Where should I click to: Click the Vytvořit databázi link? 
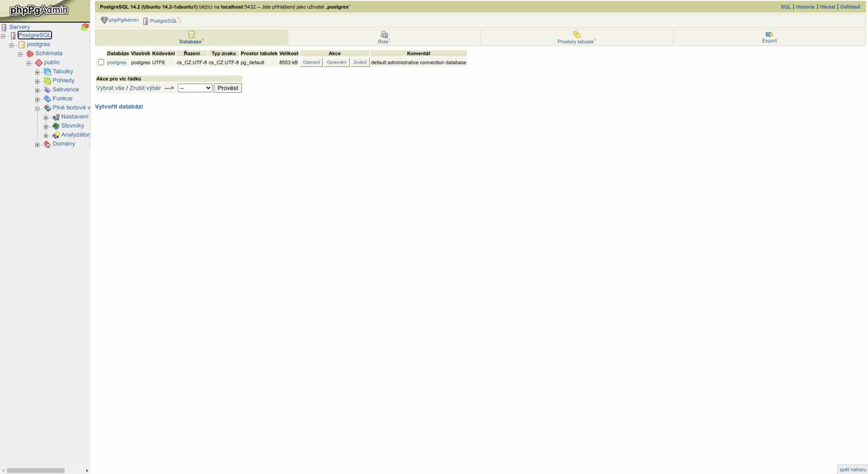pos(119,106)
